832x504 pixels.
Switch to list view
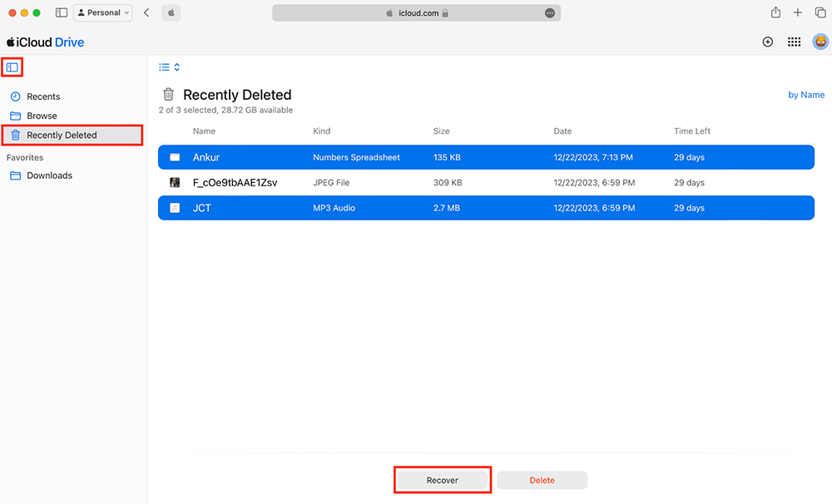click(163, 67)
